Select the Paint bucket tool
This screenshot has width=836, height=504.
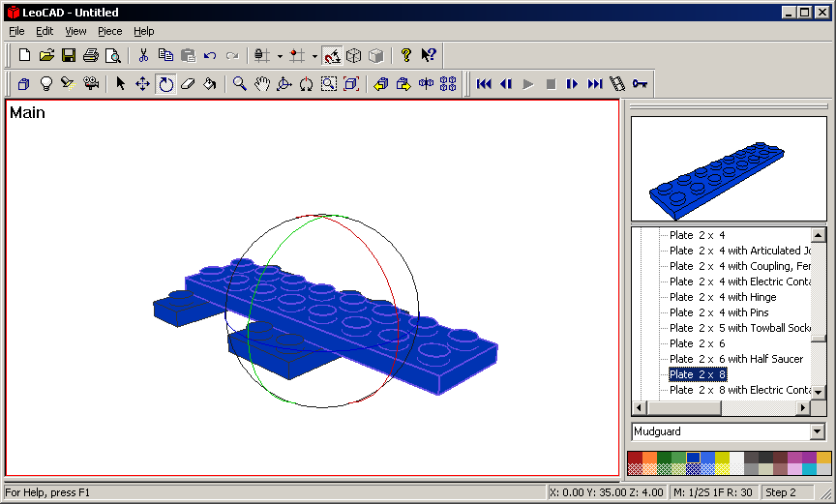point(210,84)
